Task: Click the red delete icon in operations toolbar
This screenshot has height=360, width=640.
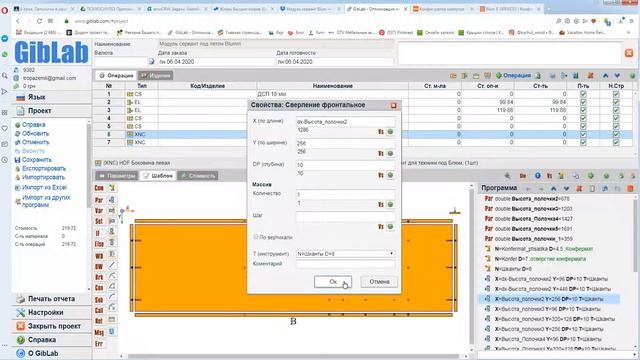Action: [x=590, y=76]
